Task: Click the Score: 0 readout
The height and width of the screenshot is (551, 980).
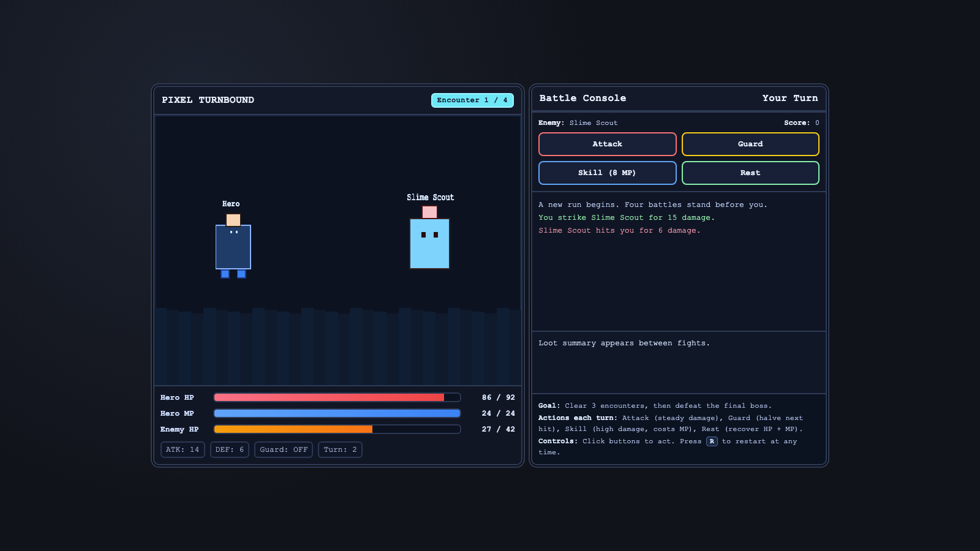Action: [802, 123]
